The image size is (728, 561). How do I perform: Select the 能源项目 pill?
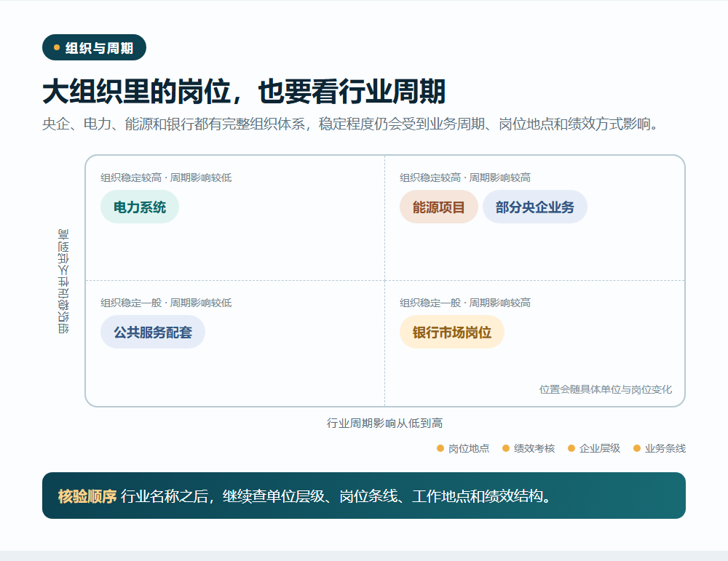pos(439,207)
